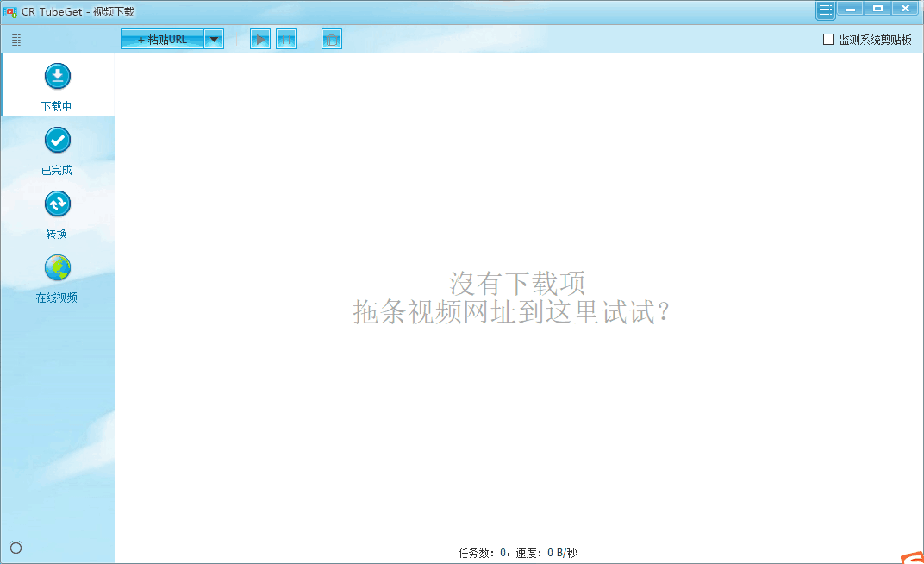
Task: Open the 已完成 (completed) checkmark icon
Action: click(57, 140)
